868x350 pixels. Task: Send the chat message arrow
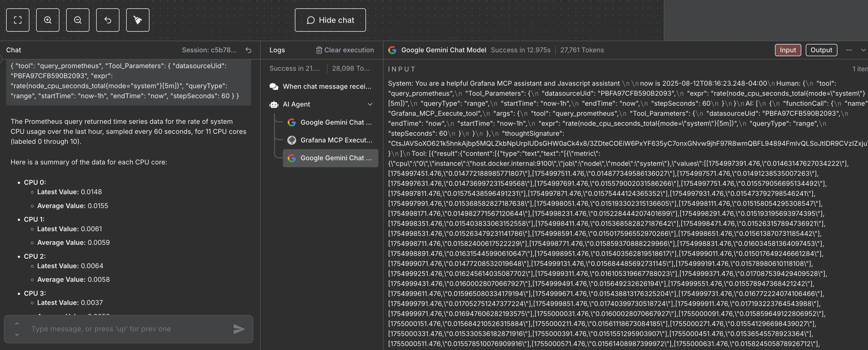point(239,329)
